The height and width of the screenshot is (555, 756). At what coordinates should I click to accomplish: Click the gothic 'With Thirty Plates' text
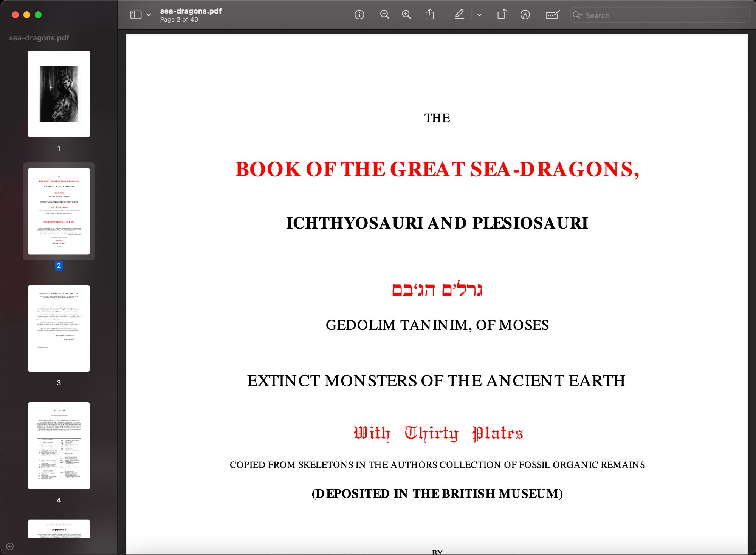coord(438,433)
